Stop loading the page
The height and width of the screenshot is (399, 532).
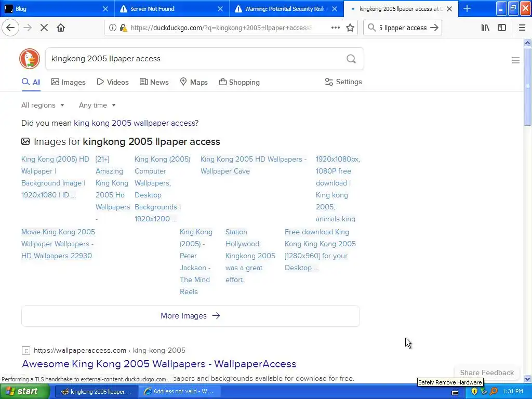click(44, 28)
